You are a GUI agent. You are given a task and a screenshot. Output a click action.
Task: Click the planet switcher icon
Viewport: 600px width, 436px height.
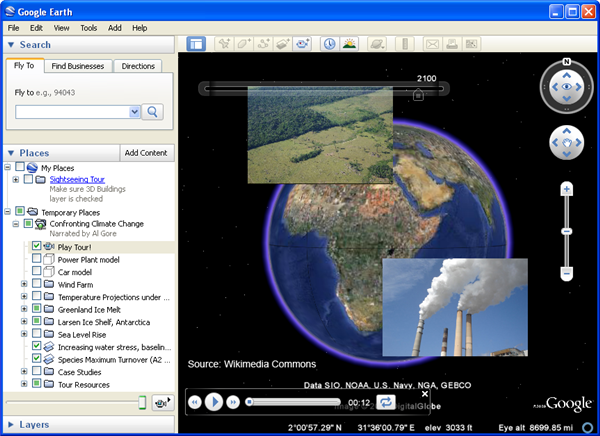(377, 44)
